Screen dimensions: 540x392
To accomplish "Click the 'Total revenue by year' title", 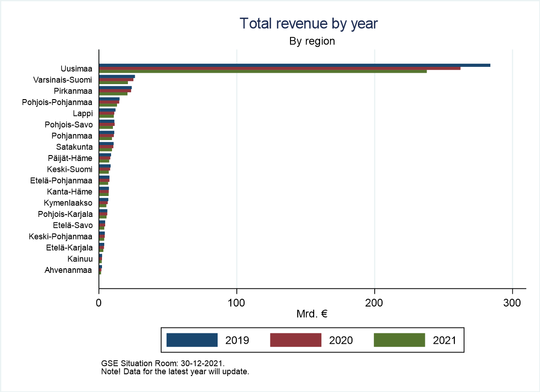I will point(308,23).
